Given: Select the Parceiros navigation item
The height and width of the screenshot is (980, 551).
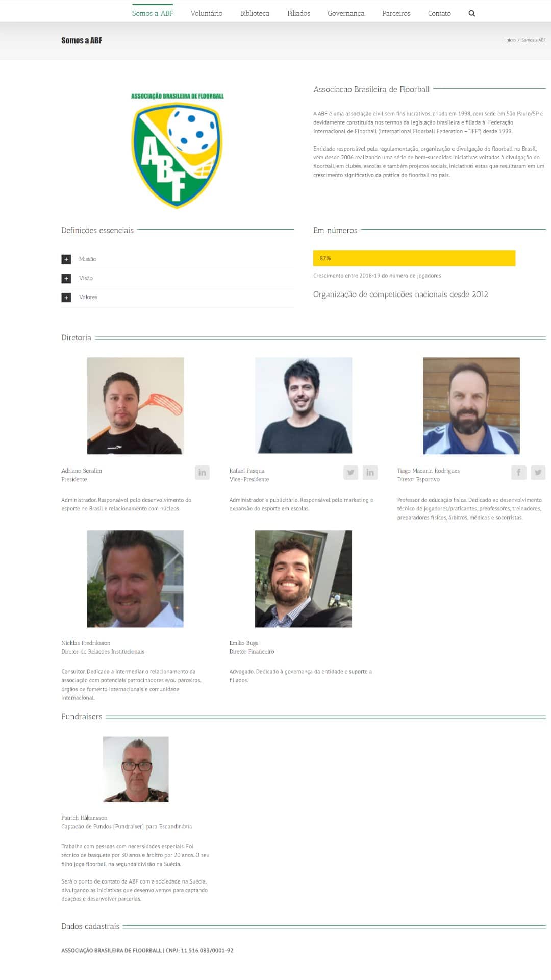Looking at the screenshot, I should tap(396, 13).
